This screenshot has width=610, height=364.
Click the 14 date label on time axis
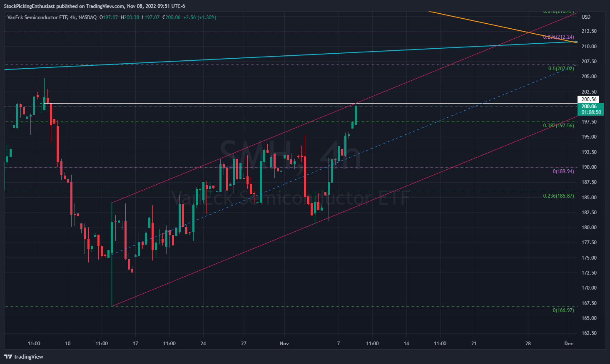click(x=406, y=344)
